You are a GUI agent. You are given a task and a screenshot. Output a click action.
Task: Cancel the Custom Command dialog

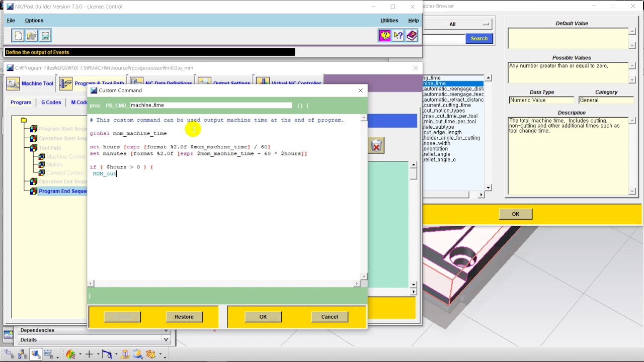click(330, 317)
